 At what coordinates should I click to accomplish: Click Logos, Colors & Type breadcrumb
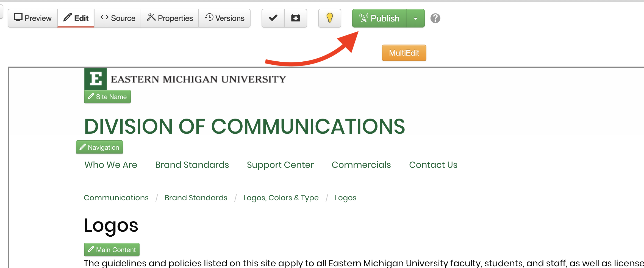pos(281,198)
